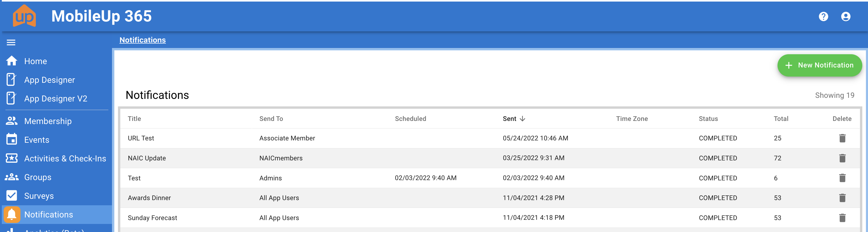This screenshot has height=232, width=868.
Task: Delete the Test notification sent to Admins
Action: pos(842,178)
